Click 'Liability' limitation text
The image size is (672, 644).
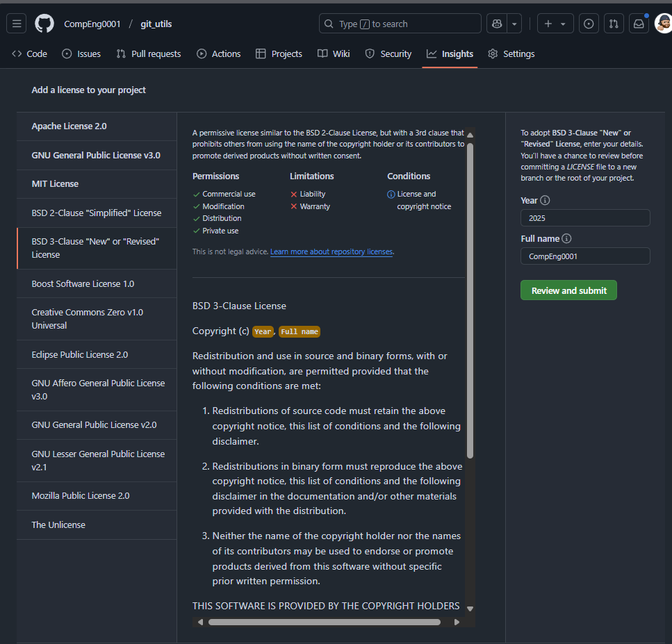click(x=313, y=194)
